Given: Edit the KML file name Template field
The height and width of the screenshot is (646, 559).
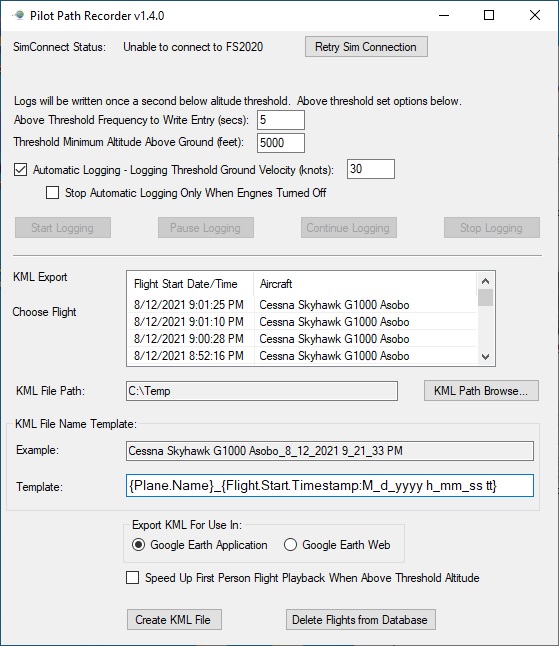Looking at the screenshot, I should coord(330,486).
